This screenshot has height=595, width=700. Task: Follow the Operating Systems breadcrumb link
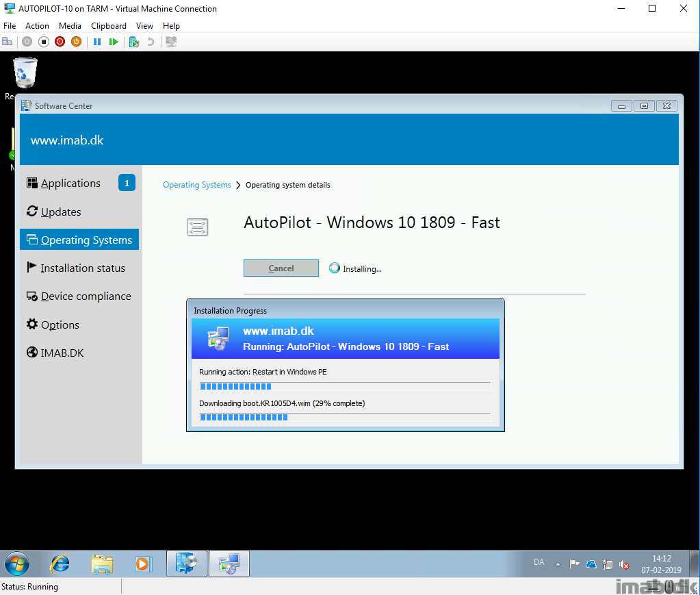(197, 185)
